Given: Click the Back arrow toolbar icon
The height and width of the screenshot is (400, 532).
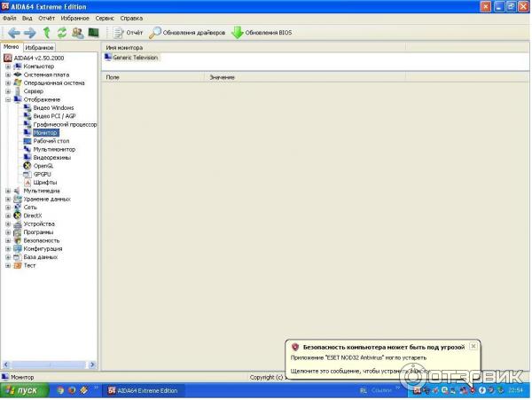Looking at the screenshot, I should pyautogui.click(x=14, y=33).
